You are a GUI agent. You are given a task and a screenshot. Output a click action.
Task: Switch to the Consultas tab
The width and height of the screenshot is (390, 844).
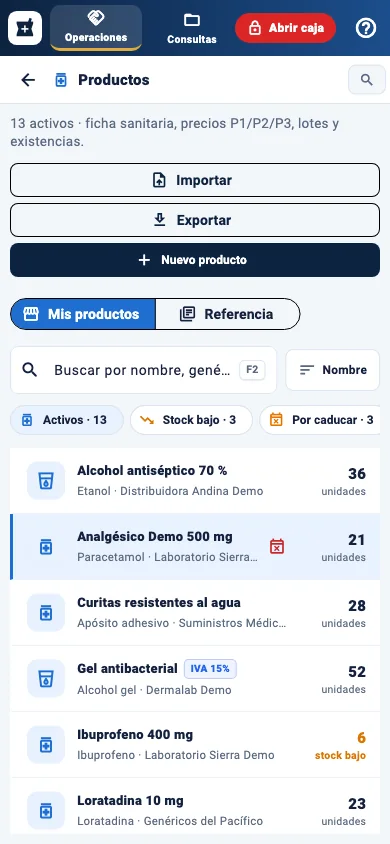(x=192, y=28)
